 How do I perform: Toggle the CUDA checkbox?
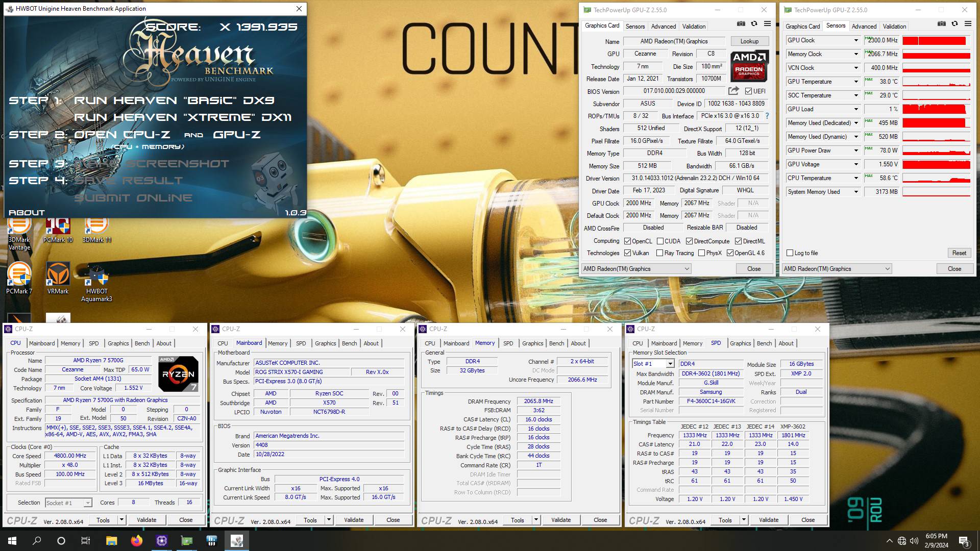pos(660,241)
